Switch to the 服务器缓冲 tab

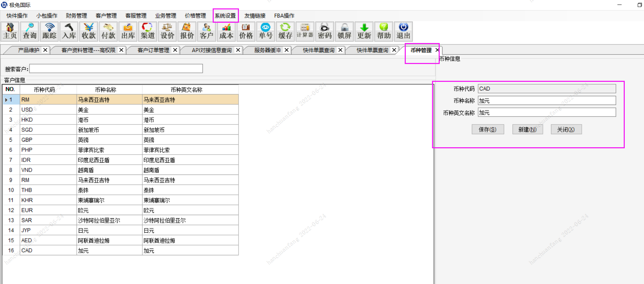tap(267, 50)
